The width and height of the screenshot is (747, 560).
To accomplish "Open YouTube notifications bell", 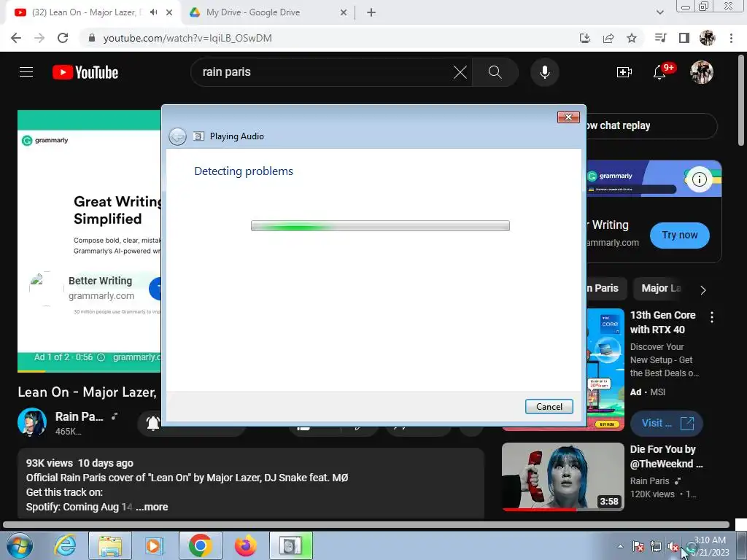I will (x=659, y=72).
